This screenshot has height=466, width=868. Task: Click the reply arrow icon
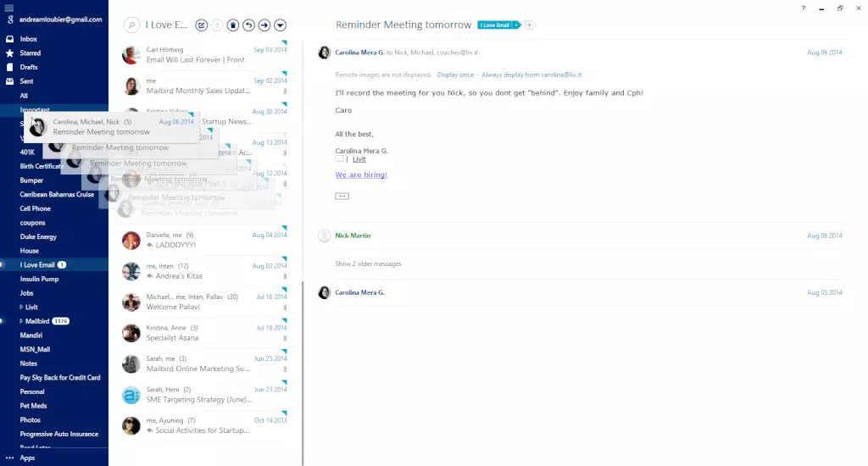pyautogui.click(x=248, y=25)
